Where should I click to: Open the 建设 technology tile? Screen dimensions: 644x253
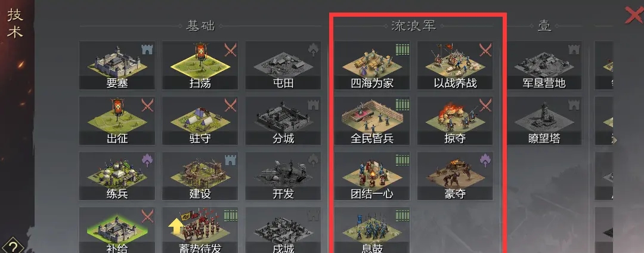coord(200,176)
